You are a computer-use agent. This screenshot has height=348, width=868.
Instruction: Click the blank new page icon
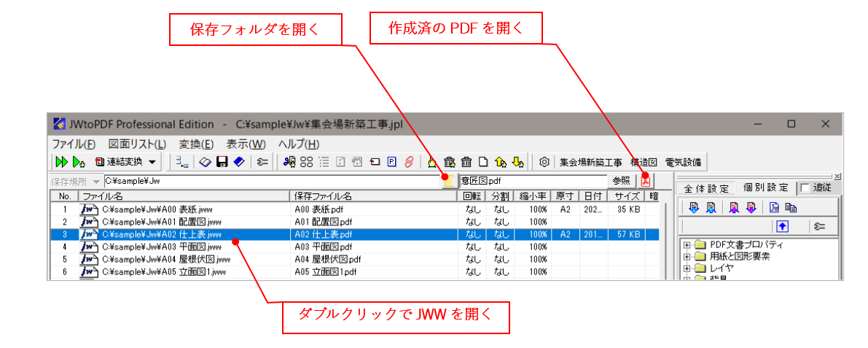tap(482, 162)
